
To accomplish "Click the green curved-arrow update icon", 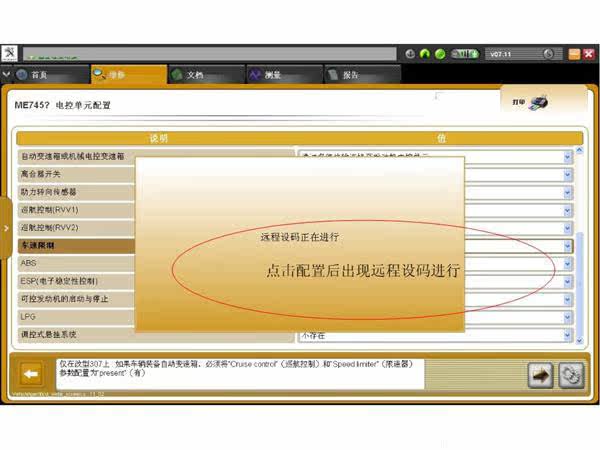I will pyautogui.click(x=425, y=54).
